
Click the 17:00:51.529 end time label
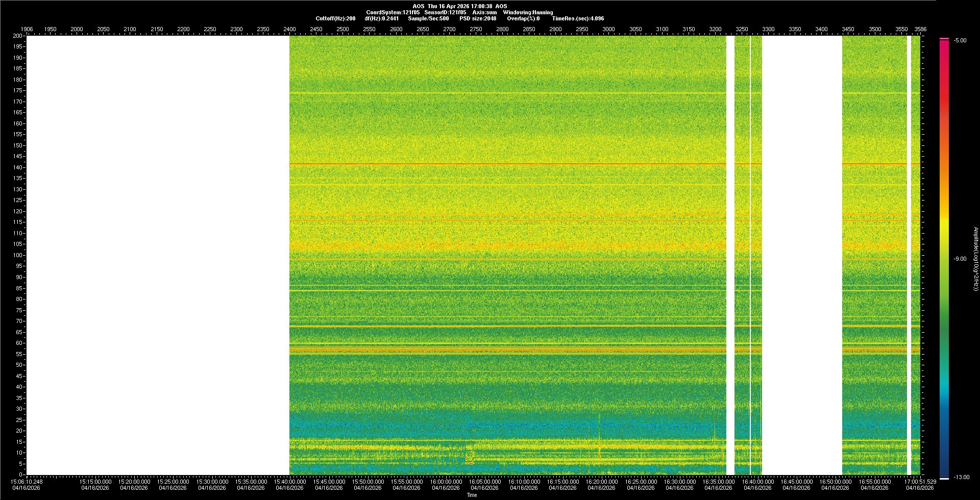tap(920, 482)
